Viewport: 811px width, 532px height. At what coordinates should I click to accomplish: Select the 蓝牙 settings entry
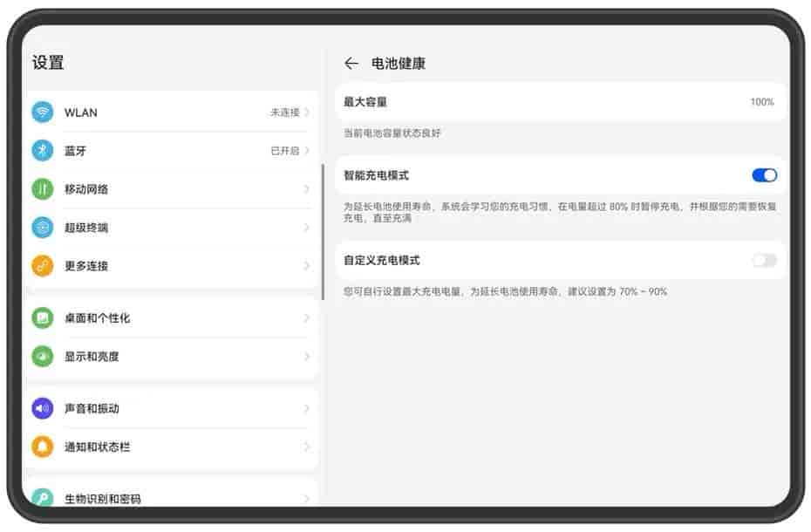coord(172,151)
